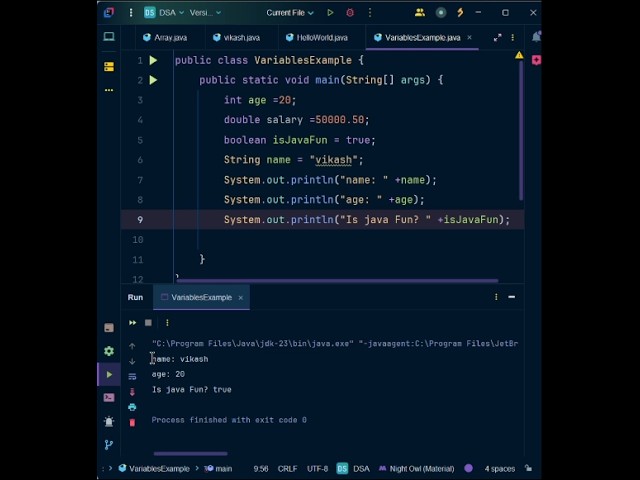Open the Services gear tool window icon
The image size is (640, 480).
(x=109, y=351)
